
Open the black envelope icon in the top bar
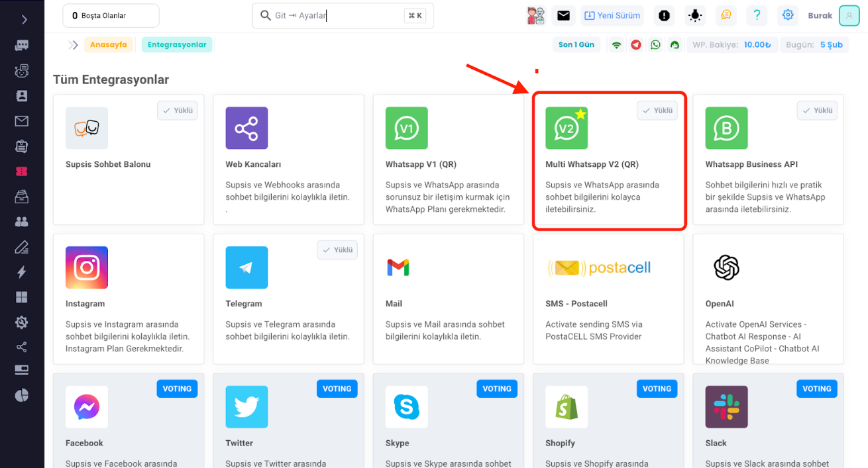(563, 16)
